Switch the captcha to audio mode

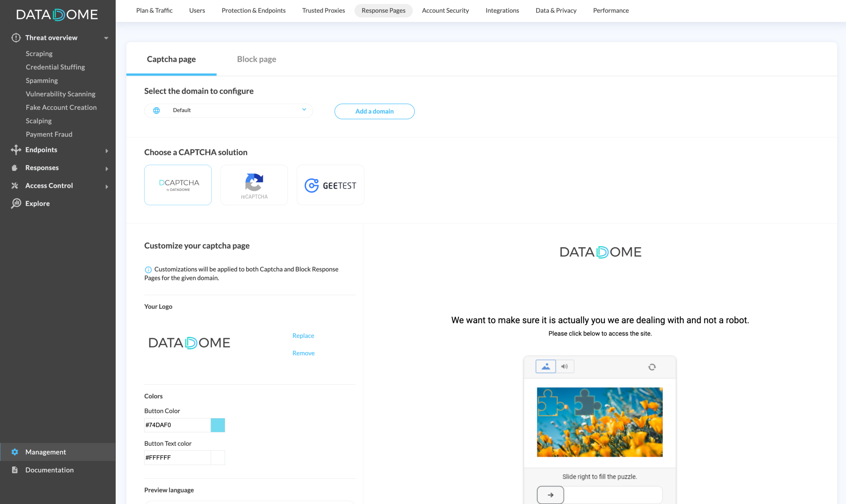[565, 366]
